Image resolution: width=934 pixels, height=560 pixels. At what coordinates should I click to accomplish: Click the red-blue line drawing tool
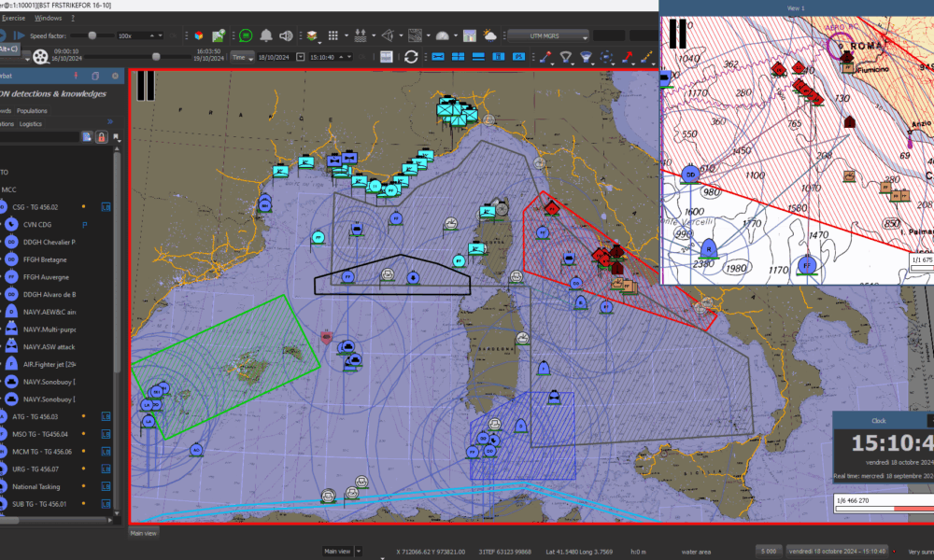click(x=545, y=57)
